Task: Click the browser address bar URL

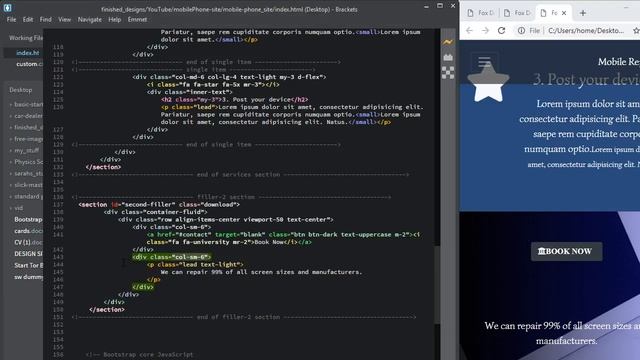Action: [586, 30]
